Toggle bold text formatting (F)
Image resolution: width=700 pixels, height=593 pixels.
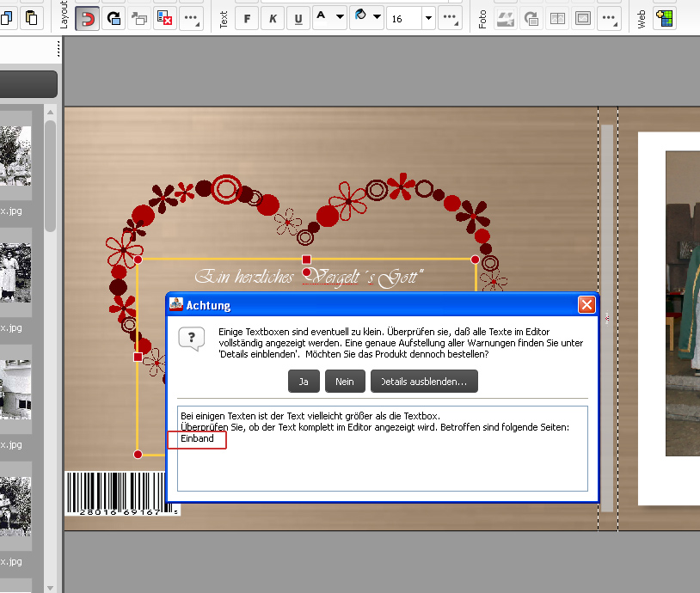[247, 18]
